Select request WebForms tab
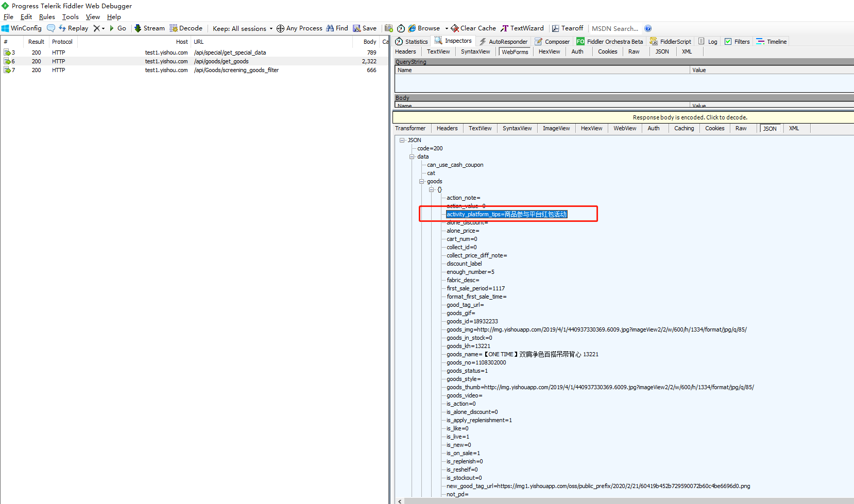 coord(515,52)
